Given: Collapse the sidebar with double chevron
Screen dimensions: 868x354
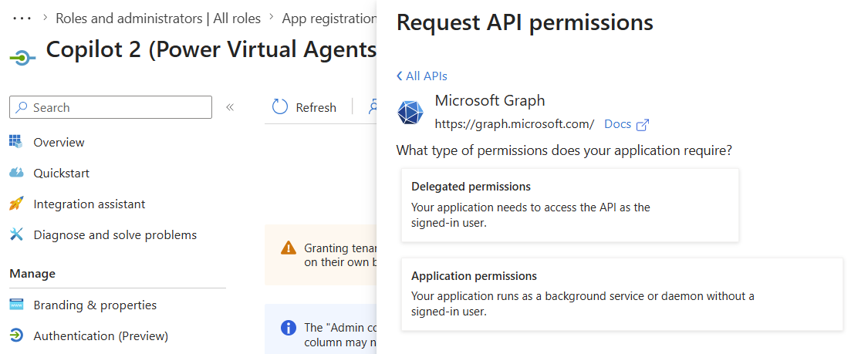Looking at the screenshot, I should pyautogui.click(x=230, y=107).
